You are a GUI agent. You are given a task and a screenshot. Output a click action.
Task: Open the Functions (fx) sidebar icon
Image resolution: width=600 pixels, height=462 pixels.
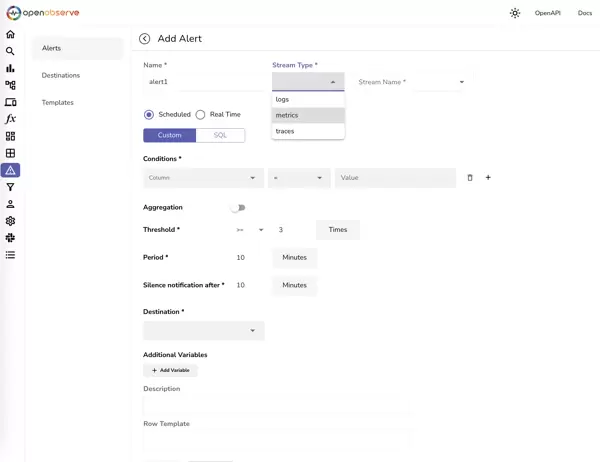10,119
